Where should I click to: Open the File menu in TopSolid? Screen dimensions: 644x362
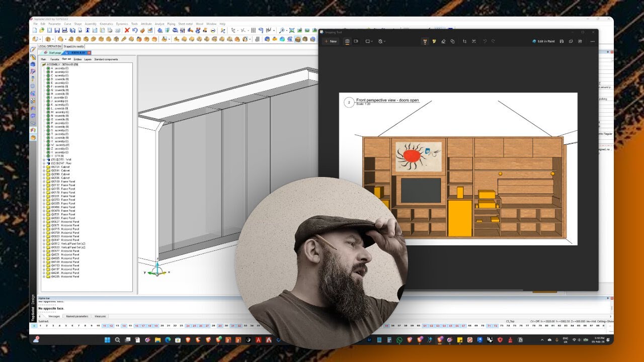[x=35, y=24]
